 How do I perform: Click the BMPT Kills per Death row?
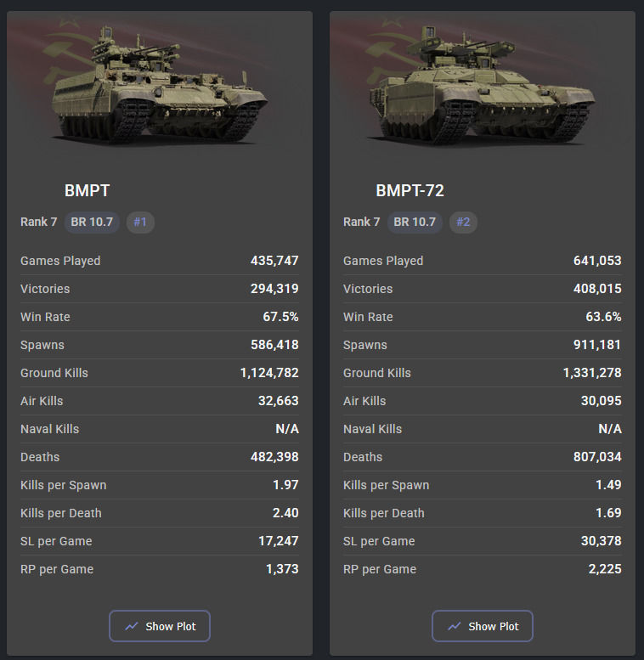pyautogui.click(x=160, y=513)
